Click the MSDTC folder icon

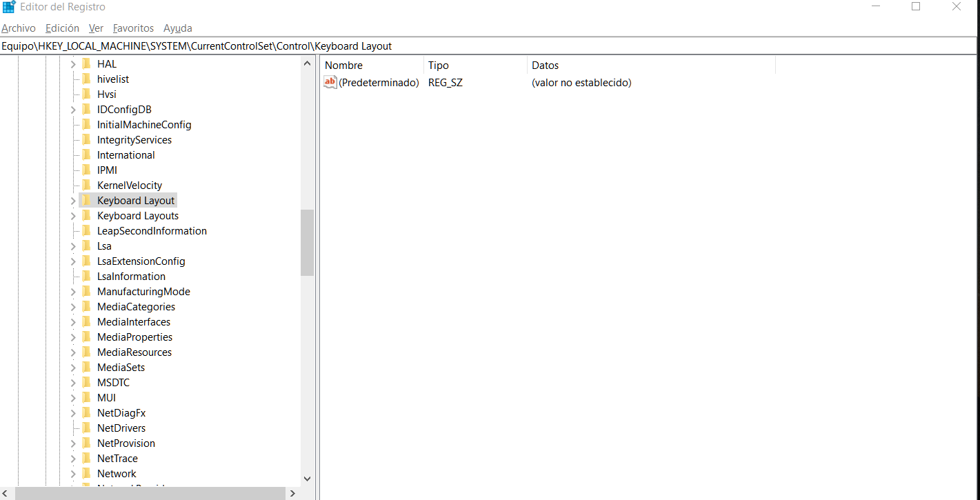(x=86, y=383)
